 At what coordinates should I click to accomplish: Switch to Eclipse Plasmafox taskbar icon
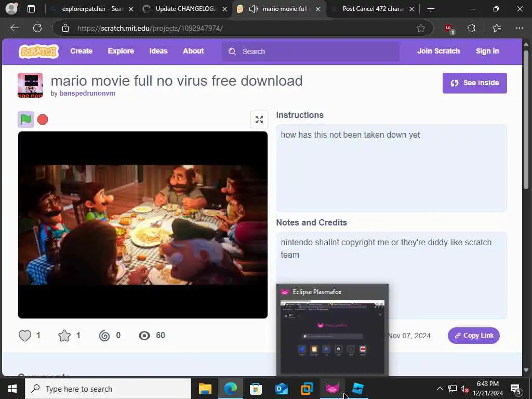coord(332,389)
